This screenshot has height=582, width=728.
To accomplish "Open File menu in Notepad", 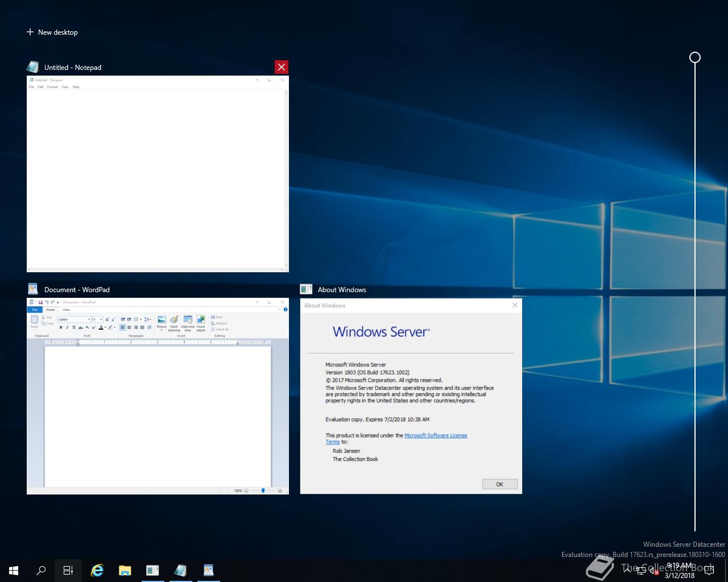I will pyautogui.click(x=31, y=87).
